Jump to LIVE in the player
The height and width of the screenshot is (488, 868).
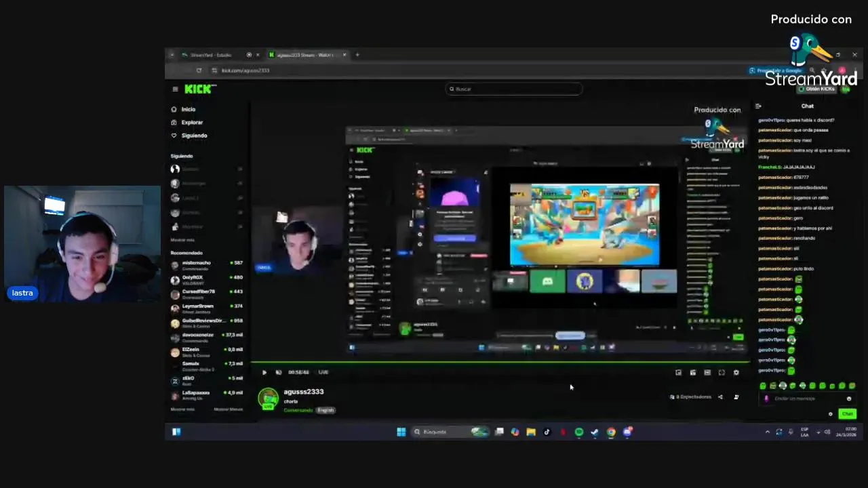[x=323, y=372]
